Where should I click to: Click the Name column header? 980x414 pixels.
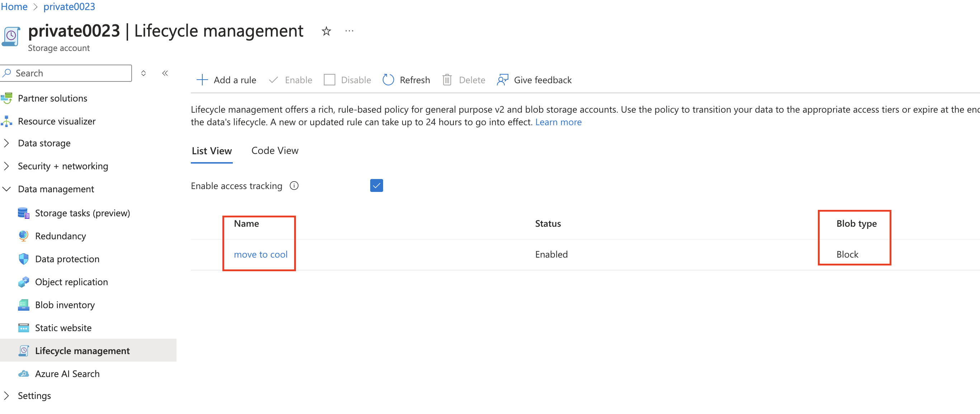point(246,224)
